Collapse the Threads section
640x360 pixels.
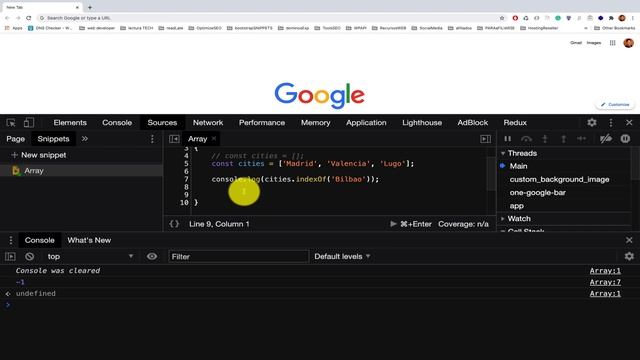518,153
